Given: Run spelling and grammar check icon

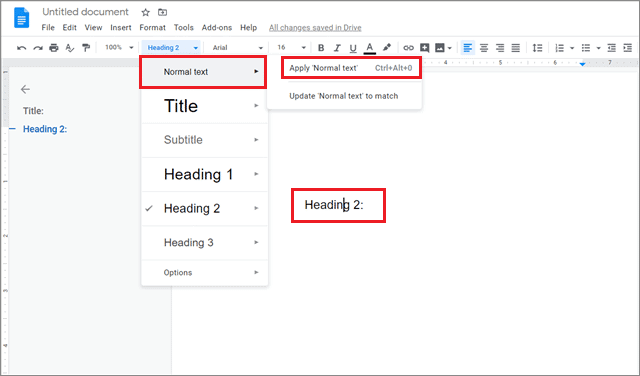Looking at the screenshot, I should click(70, 48).
